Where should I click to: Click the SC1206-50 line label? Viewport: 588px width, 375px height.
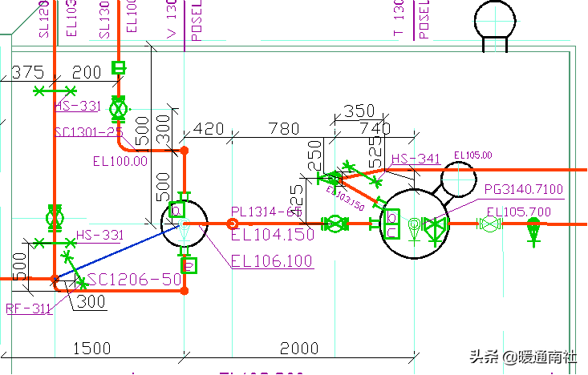click(x=135, y=279)
